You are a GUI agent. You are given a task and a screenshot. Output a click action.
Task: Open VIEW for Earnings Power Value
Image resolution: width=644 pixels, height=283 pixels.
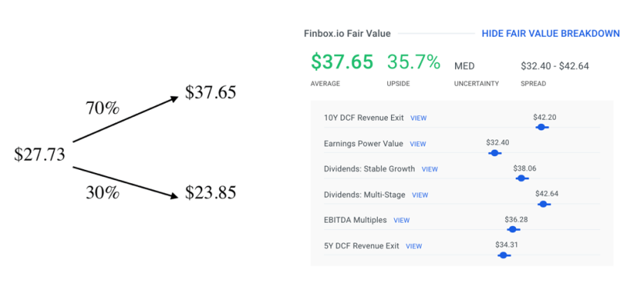pos(418,144)
